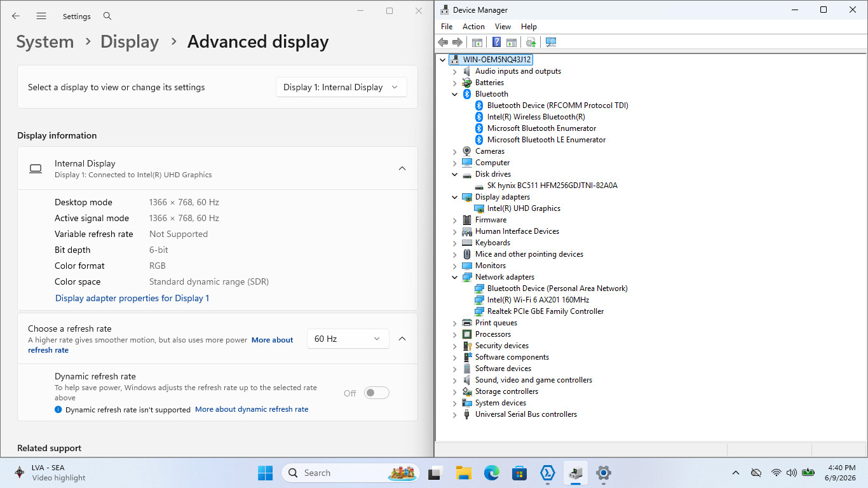Image resolution: width=868 pixels, height=488 pixels.
Task: Expand Audio inputs and outputs category
Action: click(455, 71)
